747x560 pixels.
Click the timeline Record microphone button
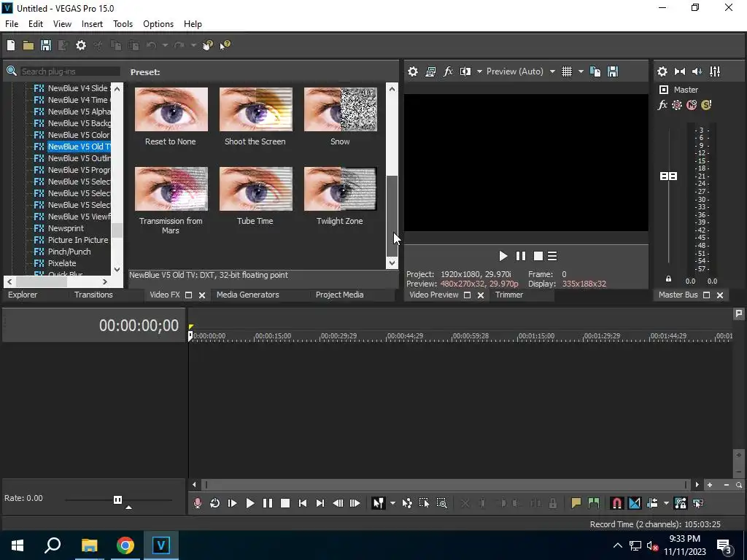click(x=197, y=503)
